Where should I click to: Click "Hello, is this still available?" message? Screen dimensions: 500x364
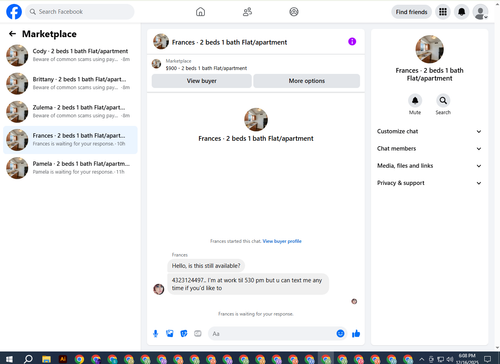tap(206, 266)
